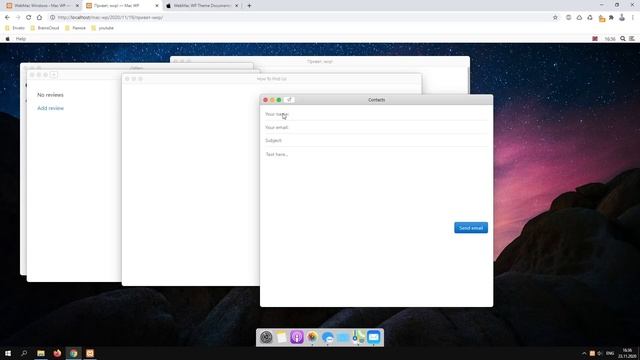Click the ENG language indicator in tray
The height and width of the screenshot is (360, 640).
[x=610, y=353]
